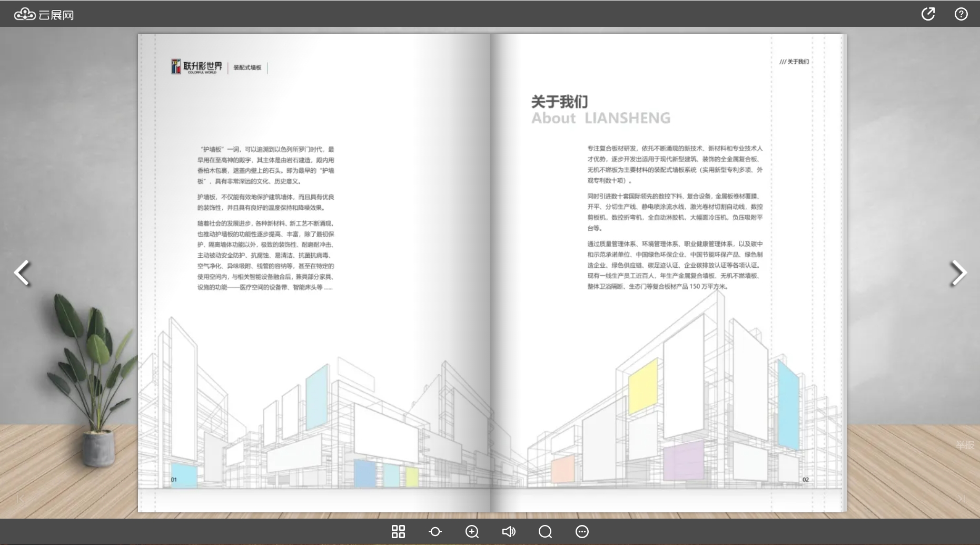Jump to the first page of the book

[20, 498]
